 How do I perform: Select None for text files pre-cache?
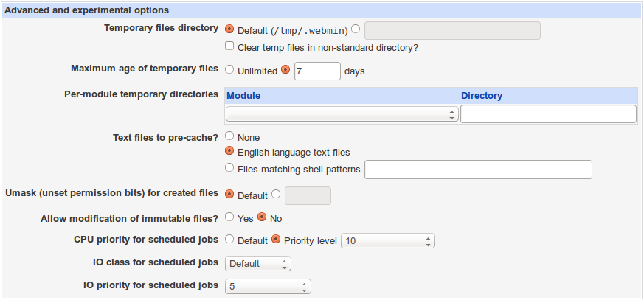229,136
